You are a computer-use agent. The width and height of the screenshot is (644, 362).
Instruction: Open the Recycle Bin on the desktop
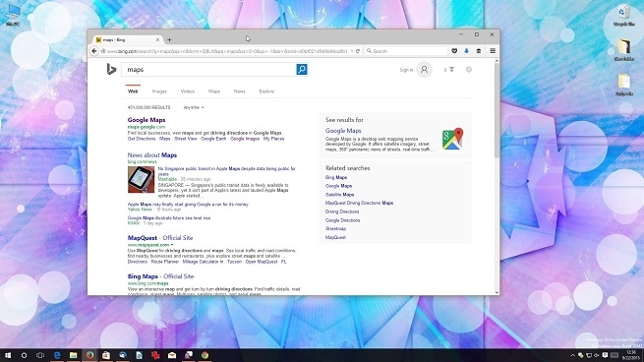tap(624, 16)
